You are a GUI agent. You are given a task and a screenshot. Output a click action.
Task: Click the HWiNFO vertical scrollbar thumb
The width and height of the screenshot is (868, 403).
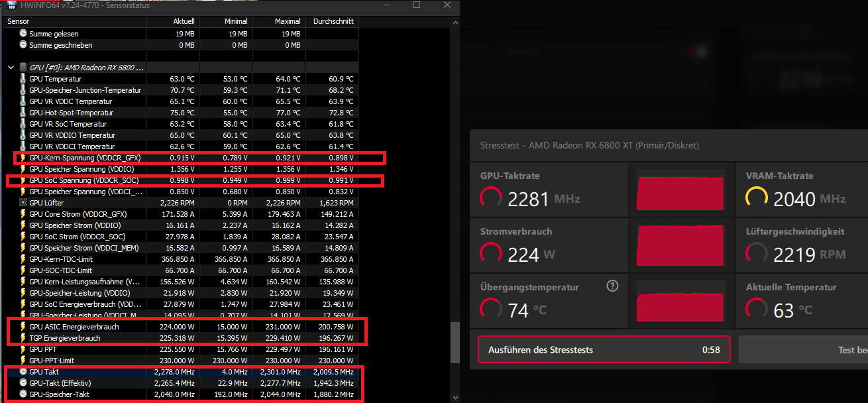(x=454, y=343)
